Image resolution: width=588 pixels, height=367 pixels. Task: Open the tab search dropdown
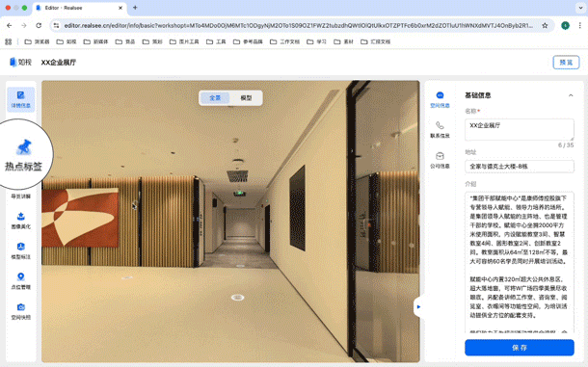[580, 8]
